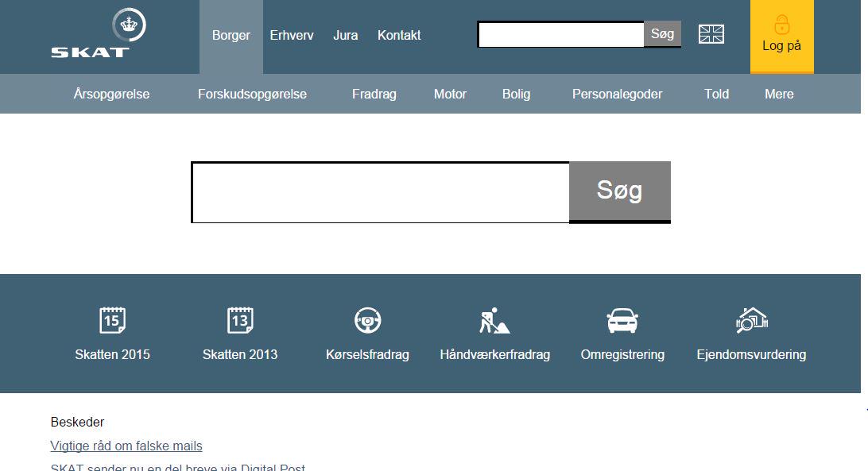Click the SKAT wordmark text
Viewport: 868px width, 471px height.
[91, 52]
